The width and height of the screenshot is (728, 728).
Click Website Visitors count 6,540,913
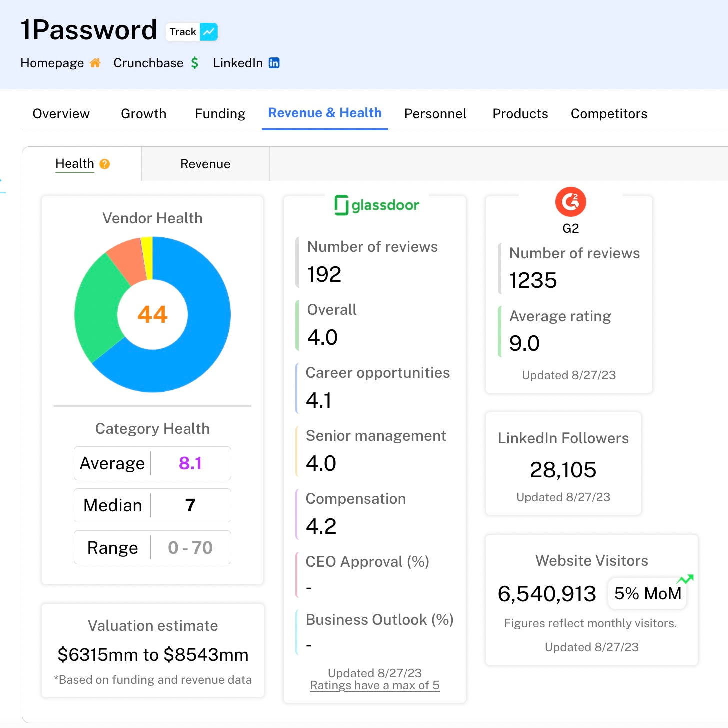coord(547,594)
